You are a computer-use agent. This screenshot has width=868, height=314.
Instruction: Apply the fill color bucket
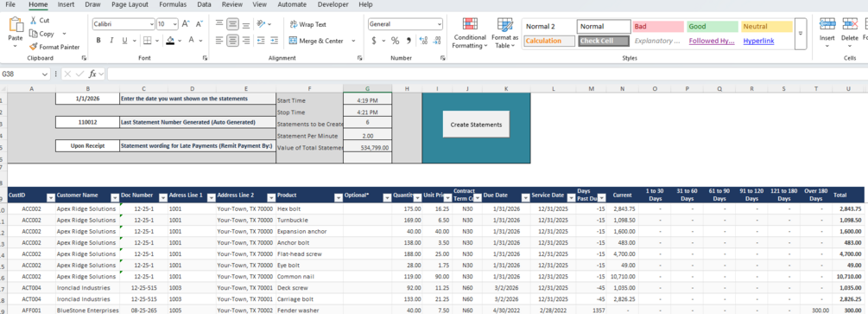[170, 41]
